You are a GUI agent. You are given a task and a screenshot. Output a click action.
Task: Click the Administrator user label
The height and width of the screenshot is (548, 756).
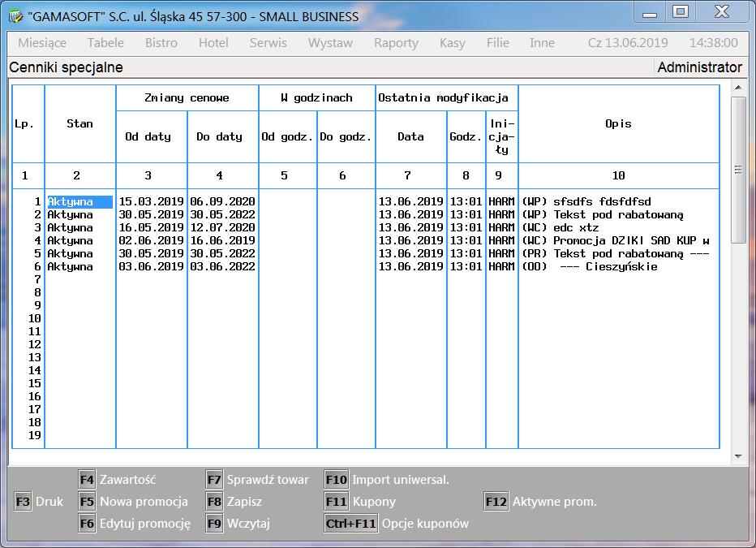tap(699, 67)
